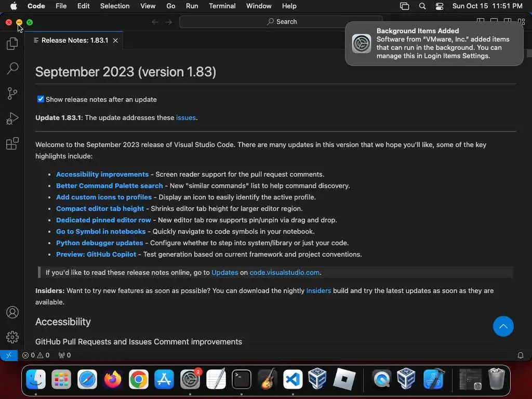This screenshot has width=532, height=399.
Task: Open Add custom icons to profiles link
Action: [x=104, y=197]
